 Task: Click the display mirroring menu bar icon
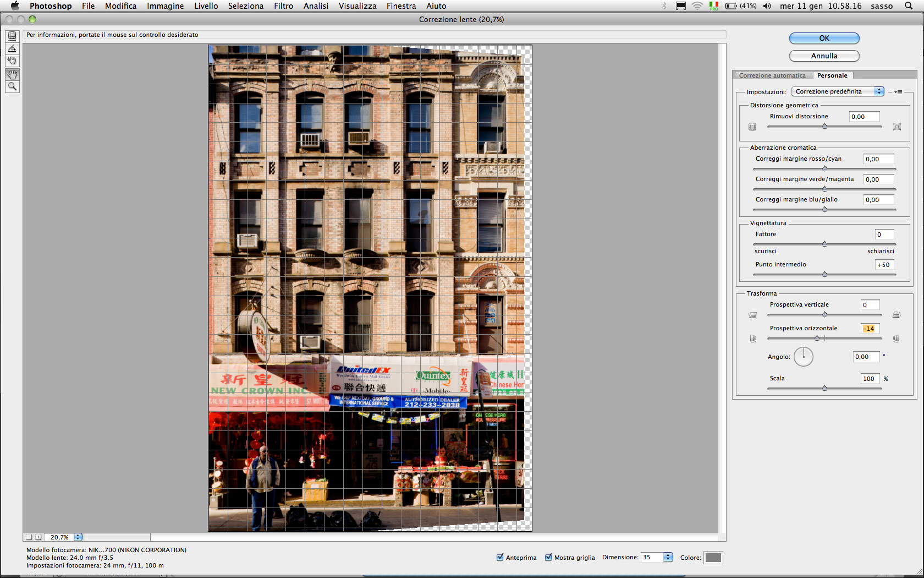click(x=681, y=6)
